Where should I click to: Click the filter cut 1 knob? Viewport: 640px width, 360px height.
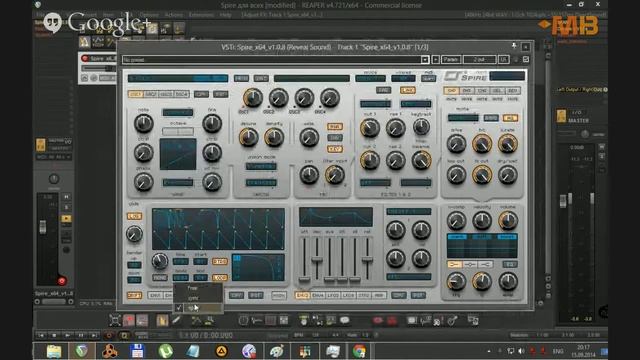tap(370, 128)
